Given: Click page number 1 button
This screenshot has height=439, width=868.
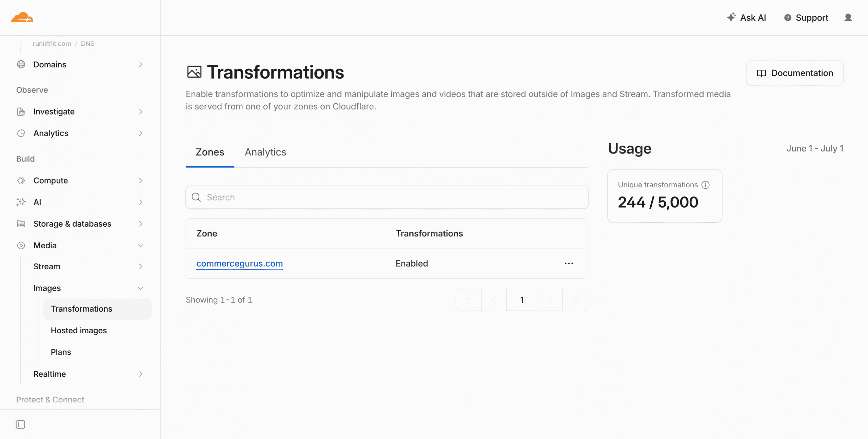Looking at the screenshot, I should click(x=522, y=300).
